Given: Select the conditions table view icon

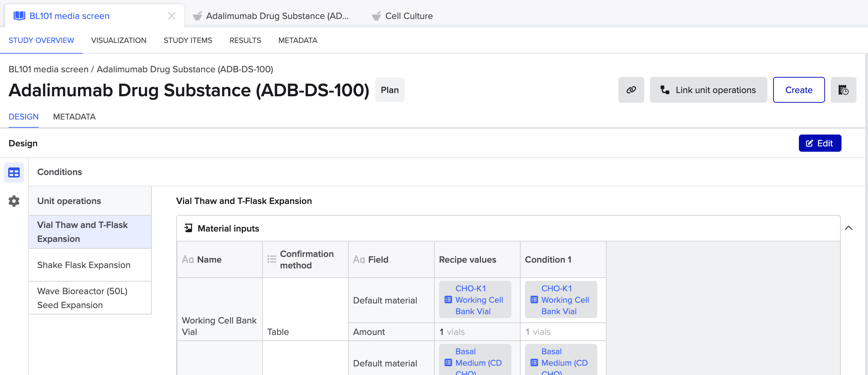Looking at the screenshot, I should (14, 173).
